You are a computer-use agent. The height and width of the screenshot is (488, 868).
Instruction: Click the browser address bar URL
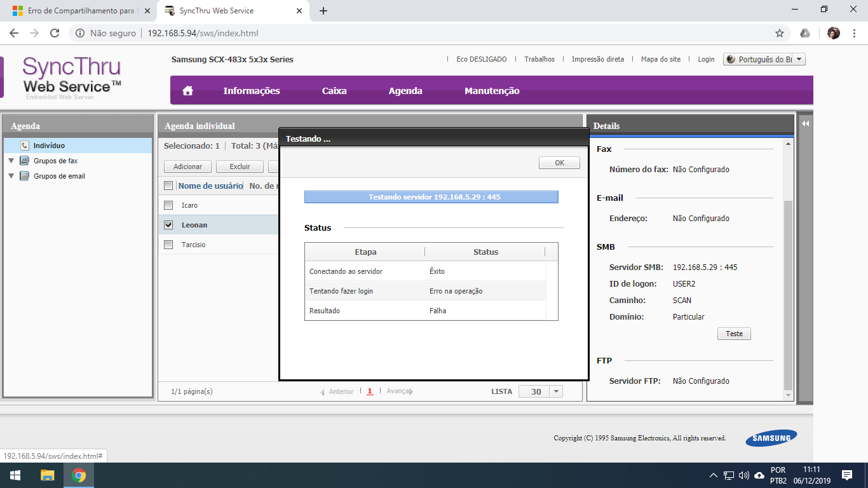tap(203, 33)
